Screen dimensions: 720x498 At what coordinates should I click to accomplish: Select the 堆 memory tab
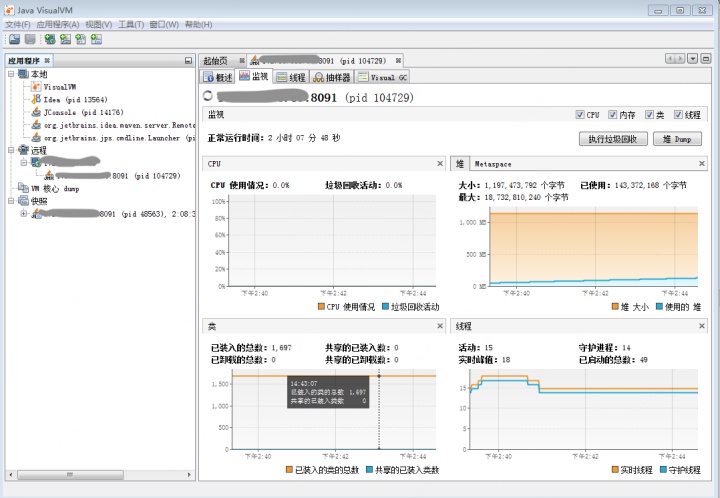tap(460, 164)
